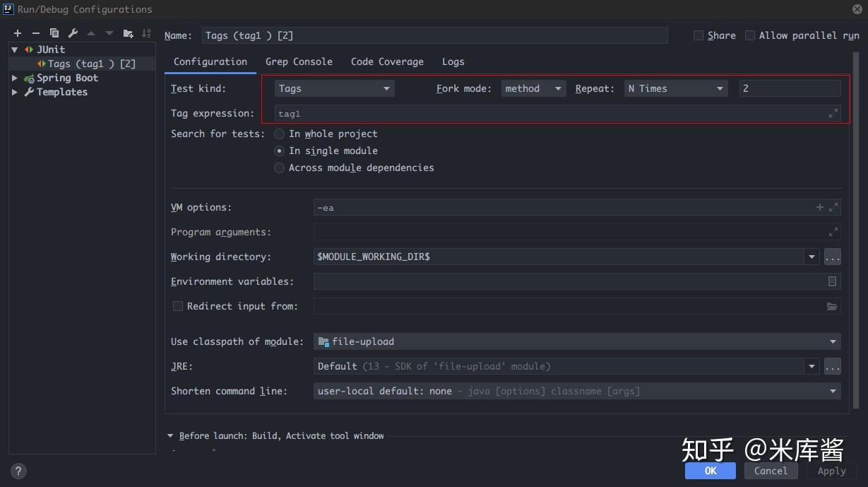Collapse the JUnit tree node
Screen dimensions: 868x487
click(x=14, y=49)
